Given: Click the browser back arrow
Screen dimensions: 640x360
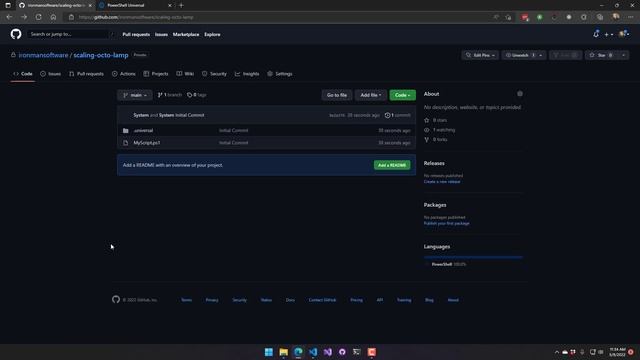Looking at the screenshot, I should 9,17.
